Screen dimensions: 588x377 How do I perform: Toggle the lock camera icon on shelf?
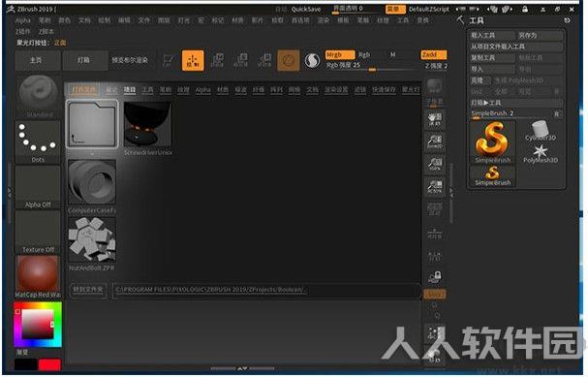pyautogui.click(x=435, y=277)
